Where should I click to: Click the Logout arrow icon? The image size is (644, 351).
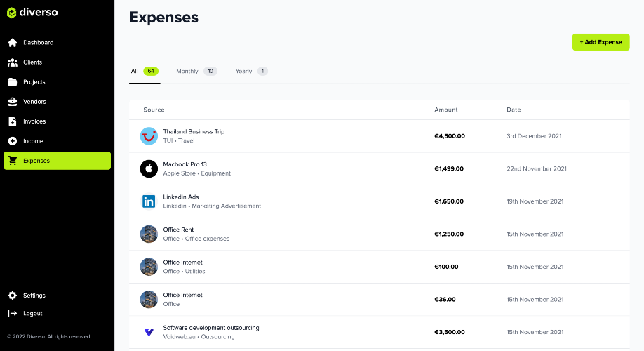pos(13,314)
